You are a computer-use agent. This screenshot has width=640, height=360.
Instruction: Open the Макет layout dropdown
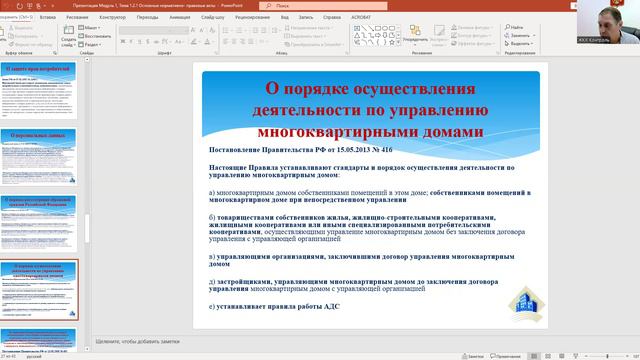[x=89, y=28]
